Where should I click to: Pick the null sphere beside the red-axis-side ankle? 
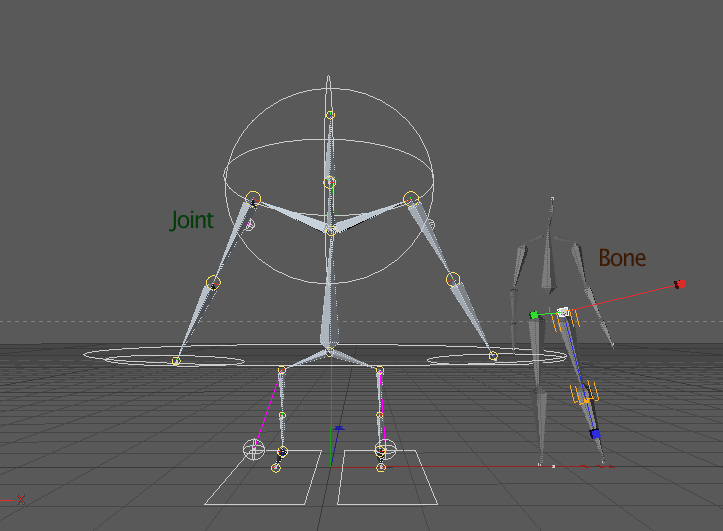pyautogui.click(x=386, y=448)
